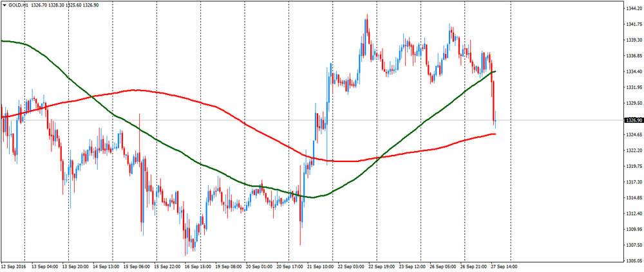Click the 21 Sep 10:00 time label
Screen dimensions: 644x272
pos(319,266)
